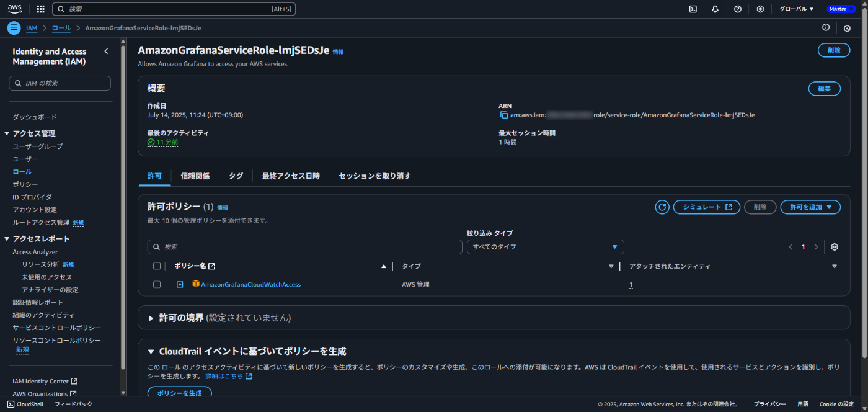Toggle the hamburger navigation menu
Viewport: 868px width, 412px height.
pos(14,28)
